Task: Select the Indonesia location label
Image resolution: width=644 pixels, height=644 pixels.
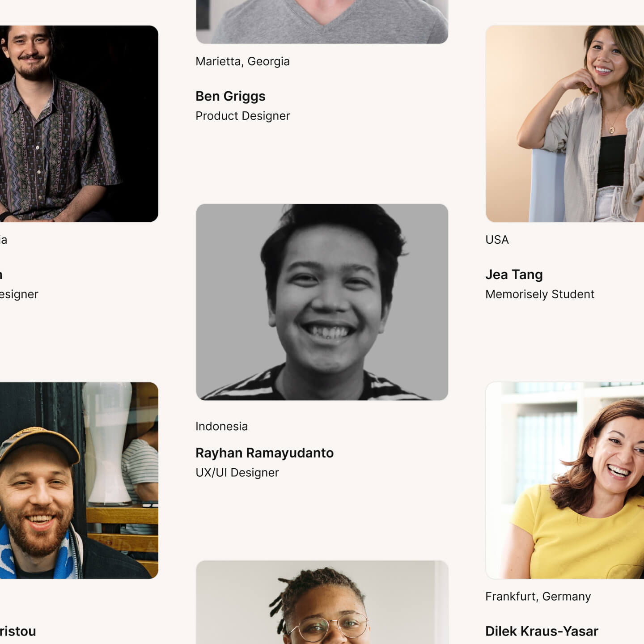Action: coord(221,426)
